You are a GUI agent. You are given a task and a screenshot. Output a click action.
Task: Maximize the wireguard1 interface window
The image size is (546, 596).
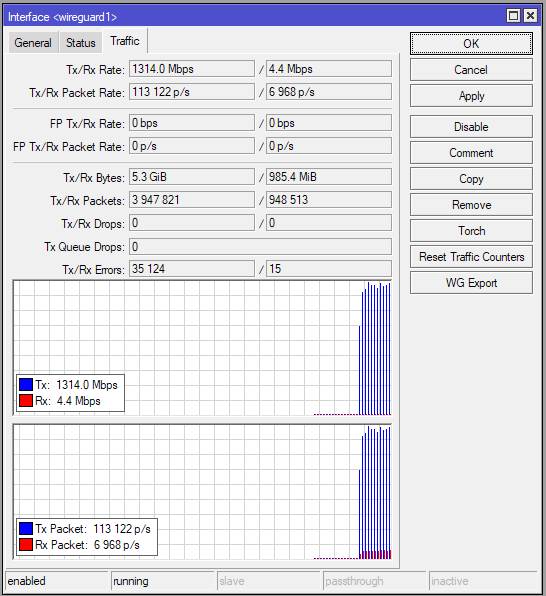pyautogui.click(x=513, y=16)
